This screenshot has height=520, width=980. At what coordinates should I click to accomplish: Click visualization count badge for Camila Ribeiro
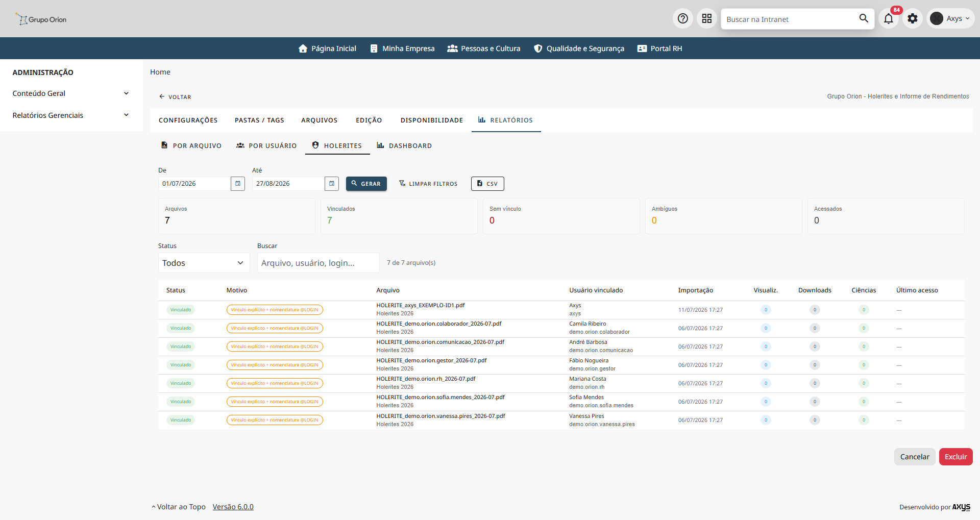tap(766, 328)
